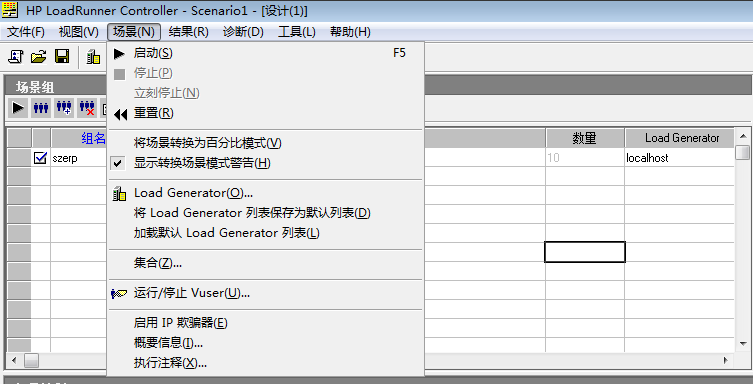
Task: Select 重置(R) in the scenario menu
Action: [x=266, y=113]
